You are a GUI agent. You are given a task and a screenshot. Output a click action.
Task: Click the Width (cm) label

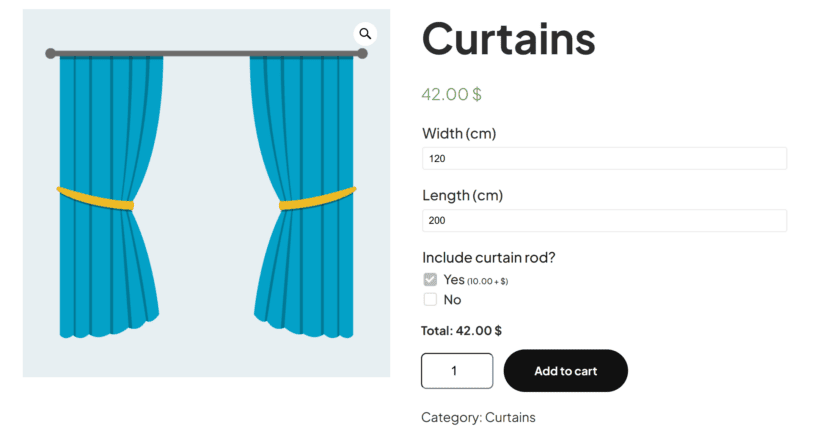[459, 133]
